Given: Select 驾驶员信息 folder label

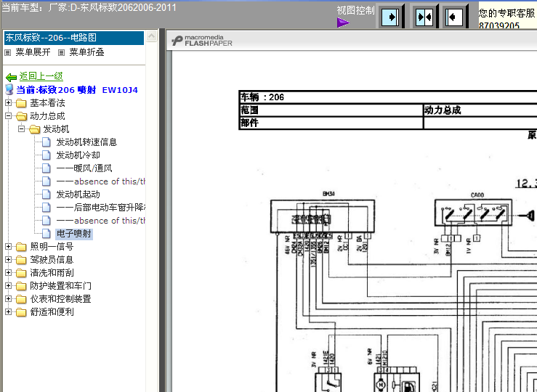Looking at the screenshot, I should click(x=52, y=260).
